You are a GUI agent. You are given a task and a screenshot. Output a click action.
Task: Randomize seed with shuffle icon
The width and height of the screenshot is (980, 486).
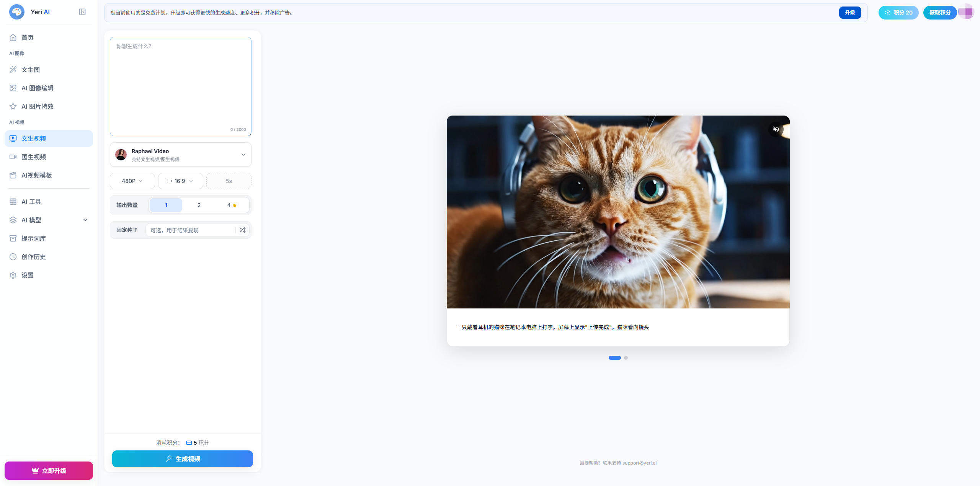pyautogui.click(x=243, y=230)
